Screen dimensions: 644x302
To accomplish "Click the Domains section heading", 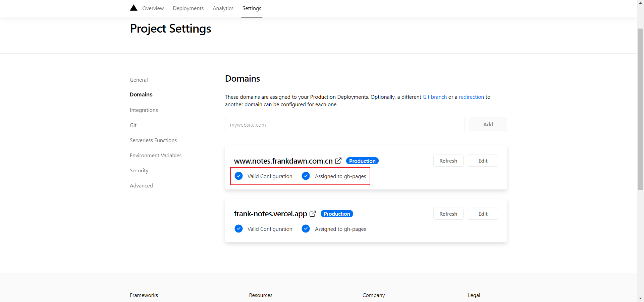I will tap(243, 79).
